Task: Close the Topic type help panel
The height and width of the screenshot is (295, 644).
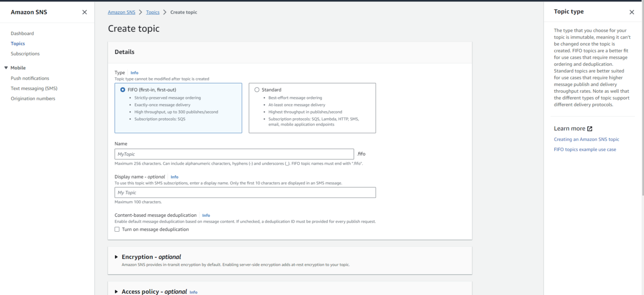Action: click(x=631, y=12)
